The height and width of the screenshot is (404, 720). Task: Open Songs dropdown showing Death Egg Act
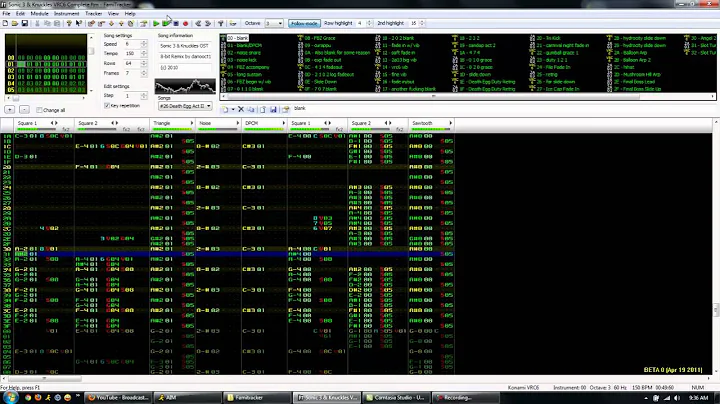click(x=185, y=106)
